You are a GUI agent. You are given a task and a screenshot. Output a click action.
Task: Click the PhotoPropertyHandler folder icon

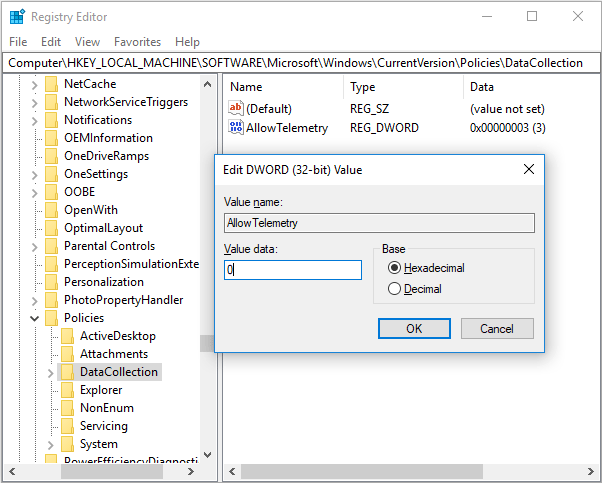[51, 300]
